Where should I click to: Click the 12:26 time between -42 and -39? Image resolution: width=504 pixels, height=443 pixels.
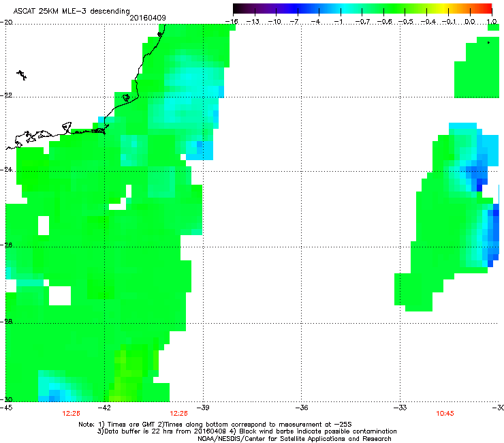(x=178, y=414)
